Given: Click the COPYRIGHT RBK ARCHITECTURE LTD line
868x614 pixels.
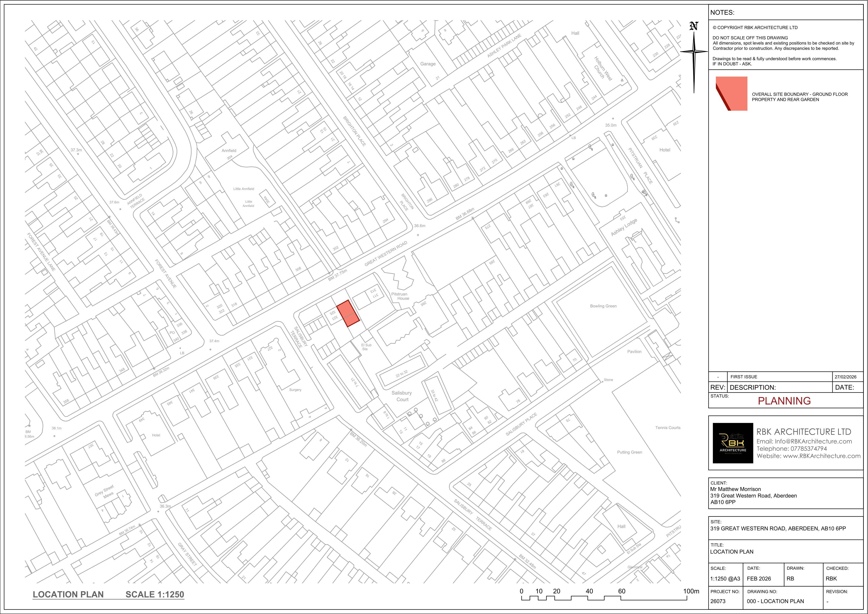Looking at the screenshot, I should [755, 28].
